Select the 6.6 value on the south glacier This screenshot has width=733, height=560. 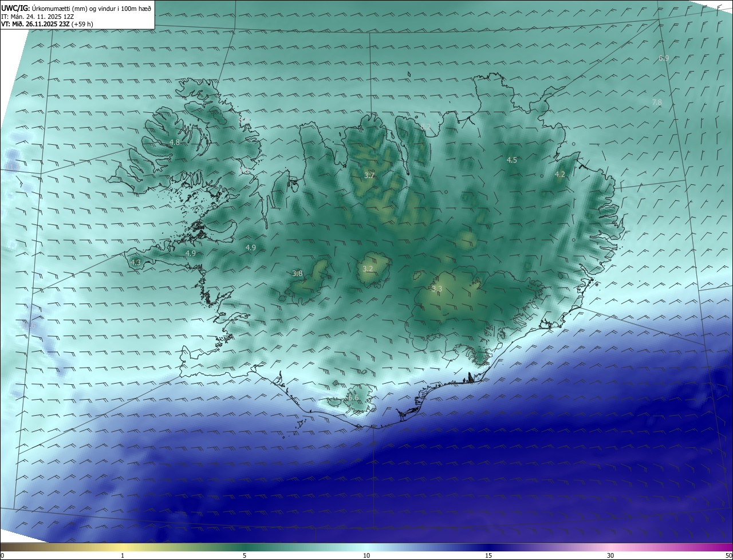tap(353, 397)
